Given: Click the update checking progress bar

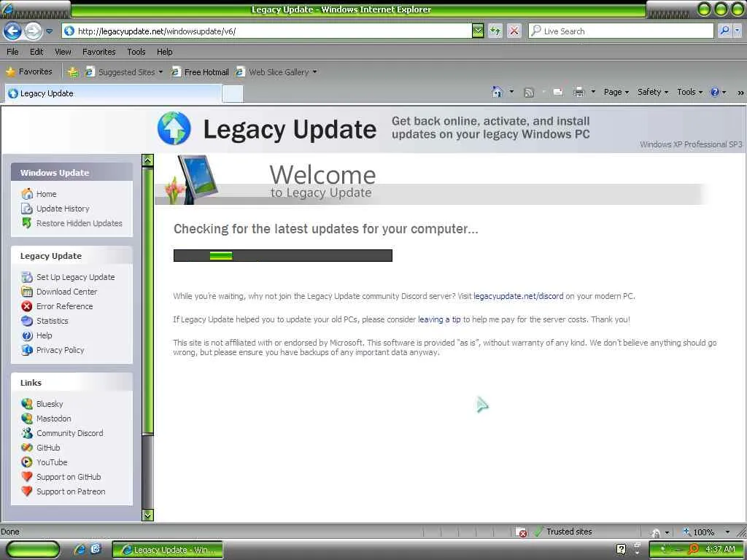Looking at the screenshot, I should click(283, 256).
